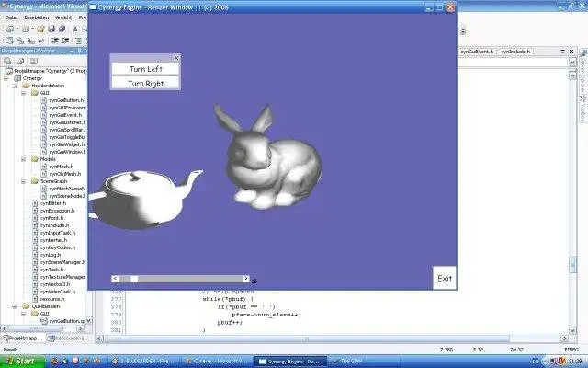Switch to the Projektmappen-Explorer bottom tab

click(22, 338)
